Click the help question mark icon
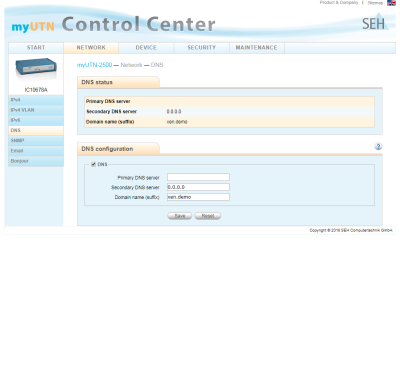Viewport: 400px width, 371px height. pos(378,146)
